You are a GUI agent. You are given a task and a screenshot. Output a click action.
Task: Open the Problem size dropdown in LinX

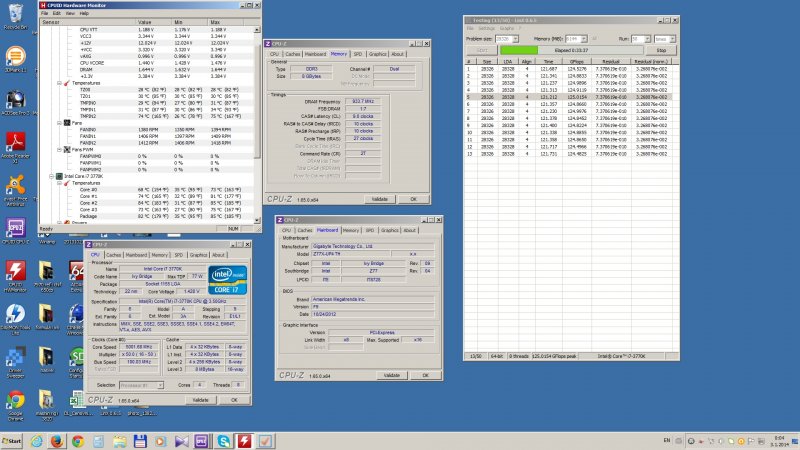[515, 39]
